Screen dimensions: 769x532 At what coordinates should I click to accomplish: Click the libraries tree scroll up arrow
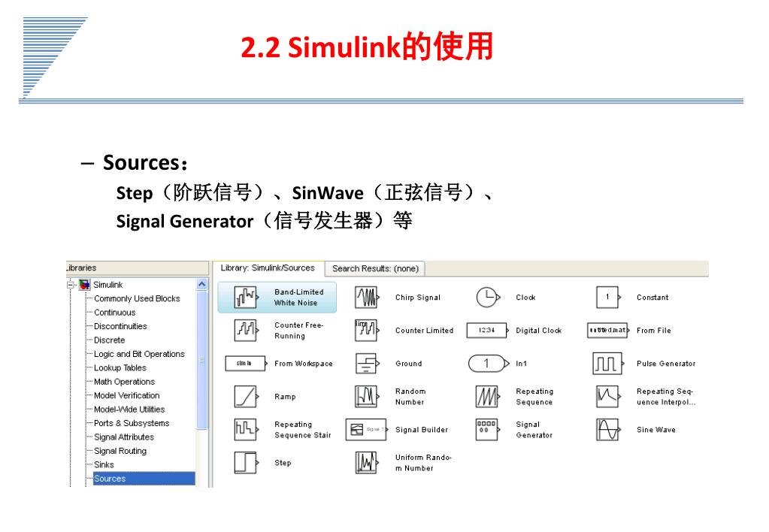[201, 284]
